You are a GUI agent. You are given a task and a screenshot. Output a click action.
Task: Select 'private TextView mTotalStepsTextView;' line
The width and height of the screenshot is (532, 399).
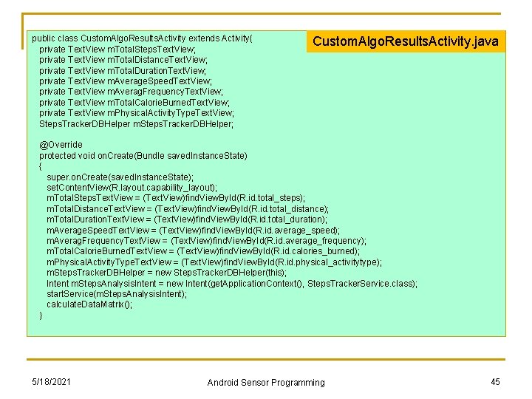pos(117,50)
